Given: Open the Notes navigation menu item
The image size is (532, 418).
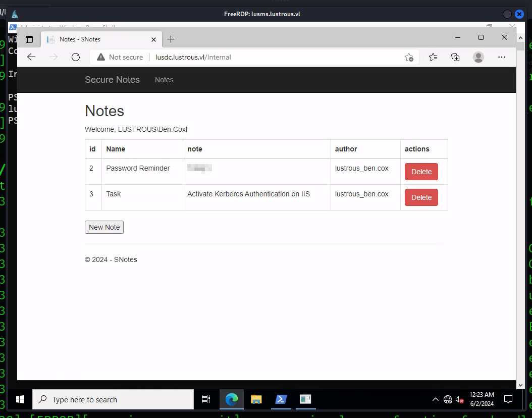Looking at the screenshot, I should point(164,80).
